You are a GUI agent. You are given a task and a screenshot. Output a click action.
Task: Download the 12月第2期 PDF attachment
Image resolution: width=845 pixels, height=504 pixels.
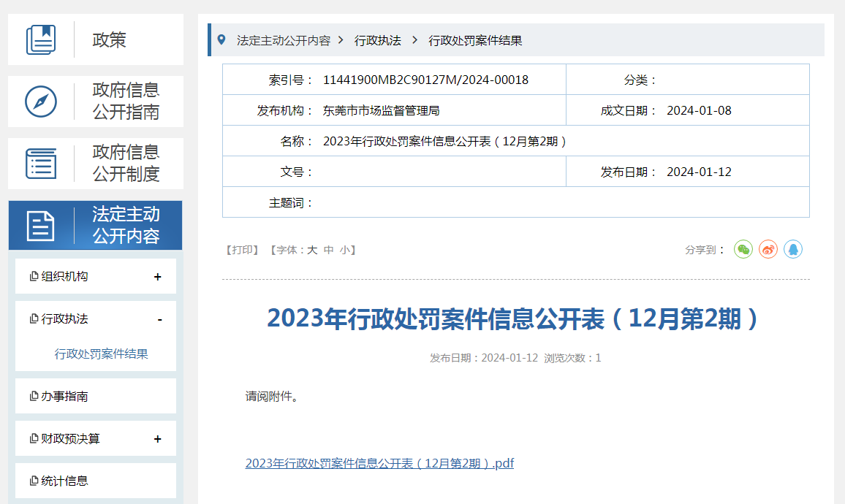pos(379,463)
